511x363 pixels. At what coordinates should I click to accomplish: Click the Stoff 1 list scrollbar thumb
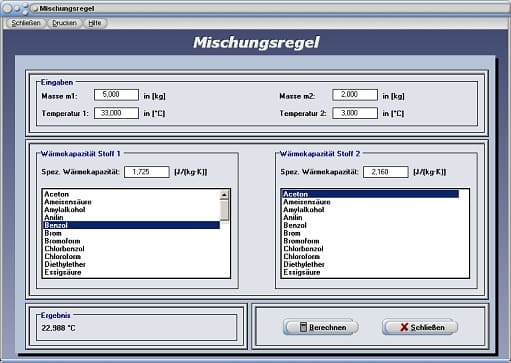click(224, 210)
